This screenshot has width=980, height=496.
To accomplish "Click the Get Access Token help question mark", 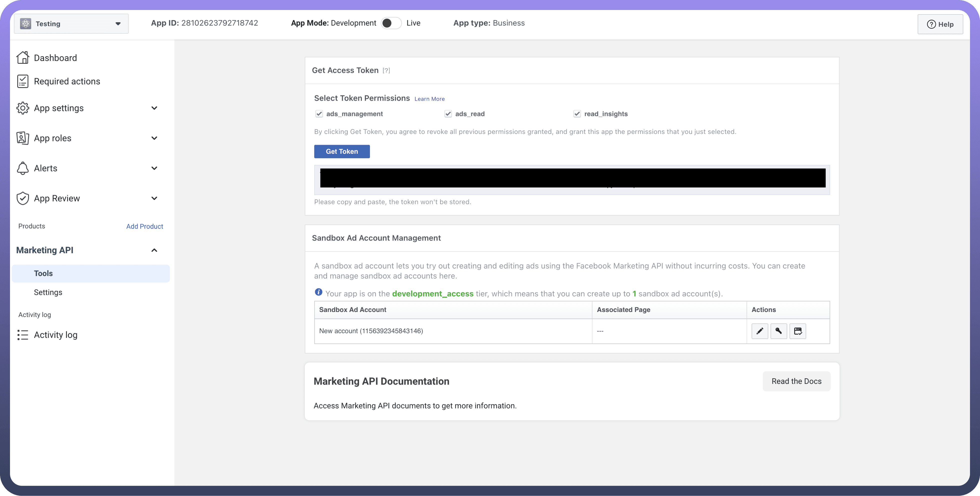I will click(x=386, y=70).
